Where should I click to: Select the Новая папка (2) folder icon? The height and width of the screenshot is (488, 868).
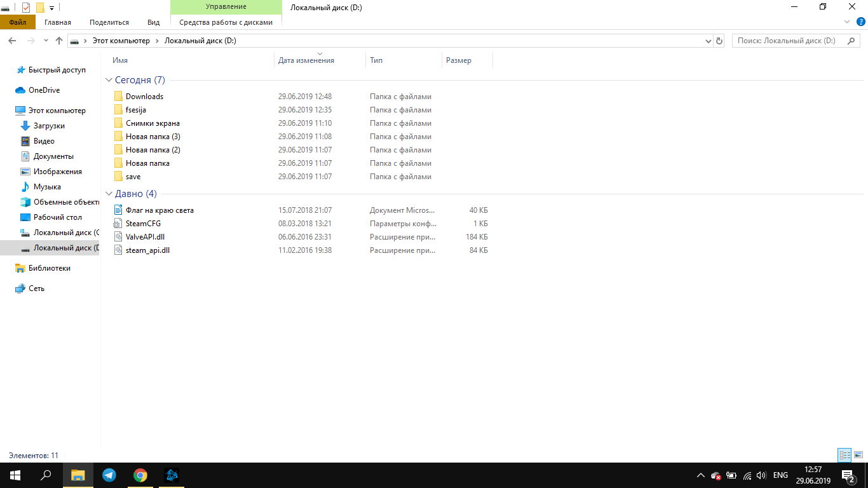[x=118, y=150]
